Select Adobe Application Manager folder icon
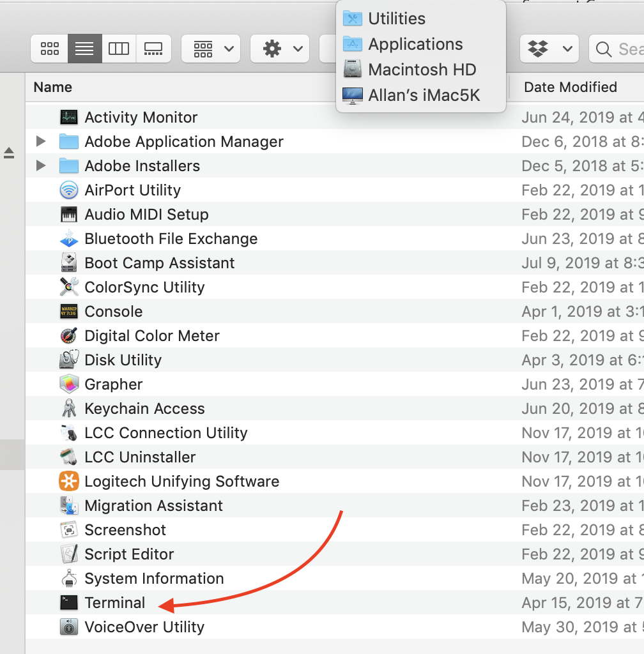This screenshot has width=644, height=654. tap(69, 141)
